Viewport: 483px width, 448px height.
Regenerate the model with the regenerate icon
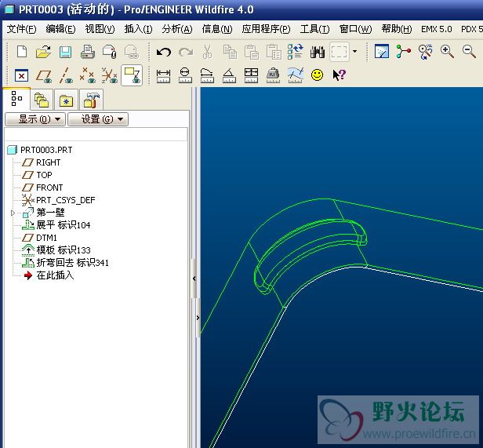pyautogui.click(x=296, y=52)
